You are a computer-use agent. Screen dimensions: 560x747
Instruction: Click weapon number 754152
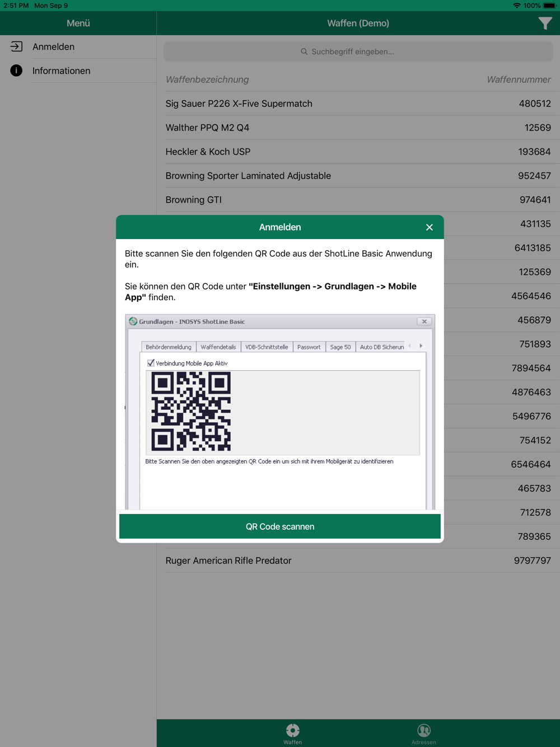pos(535,441)
